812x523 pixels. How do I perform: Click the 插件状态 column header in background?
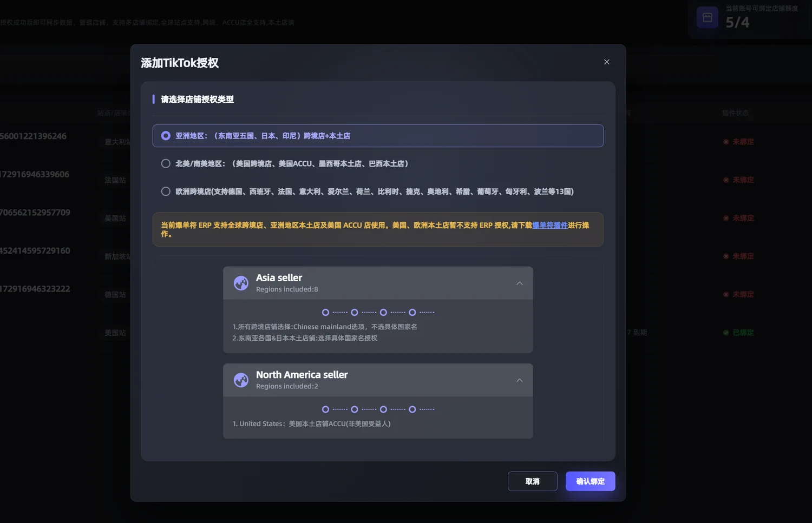click(735, 113)
